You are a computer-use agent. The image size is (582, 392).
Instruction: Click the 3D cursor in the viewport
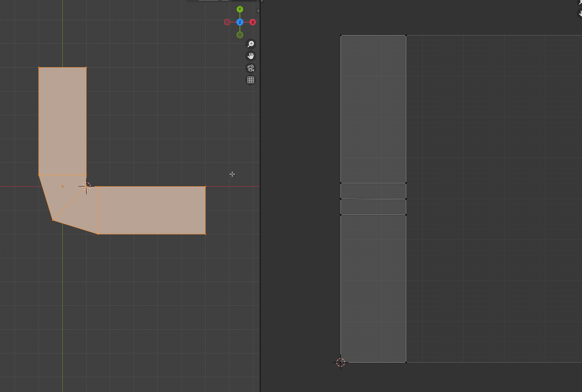86,186
